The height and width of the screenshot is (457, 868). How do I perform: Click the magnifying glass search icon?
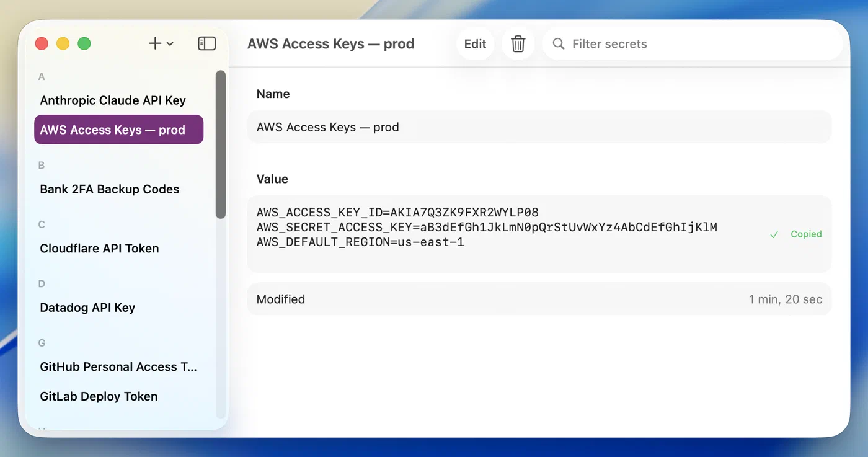pyautogui.click(x=559, y=44)
